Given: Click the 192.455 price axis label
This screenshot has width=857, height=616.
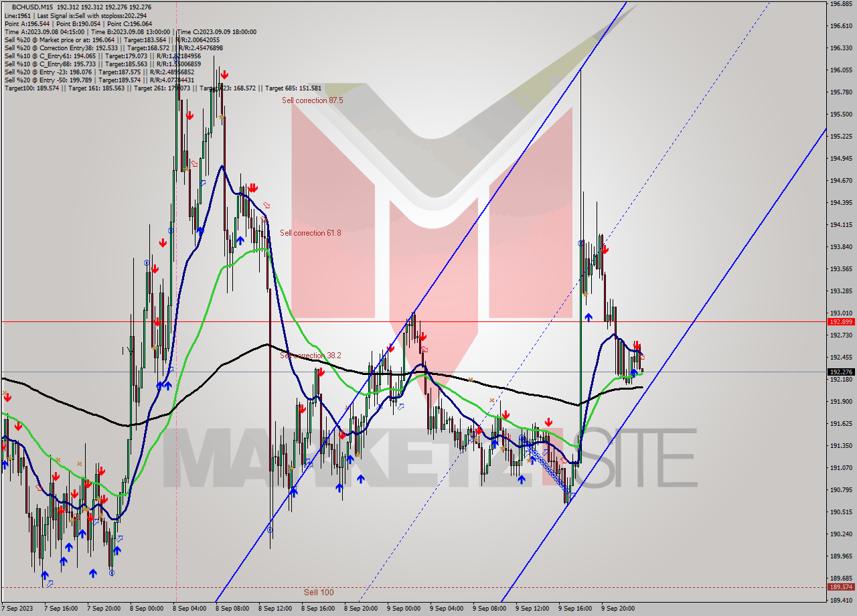Looking at the screenshot, I should 840,358.
